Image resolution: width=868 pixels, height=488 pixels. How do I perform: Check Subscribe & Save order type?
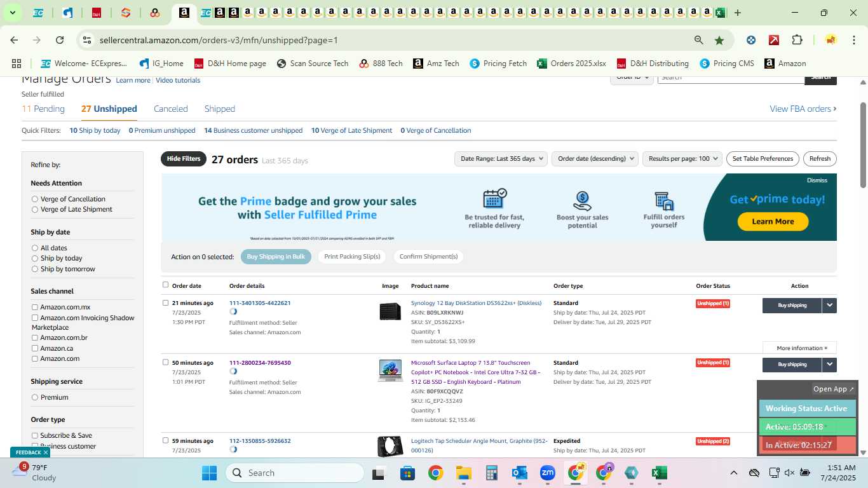(x=35, y=435)
